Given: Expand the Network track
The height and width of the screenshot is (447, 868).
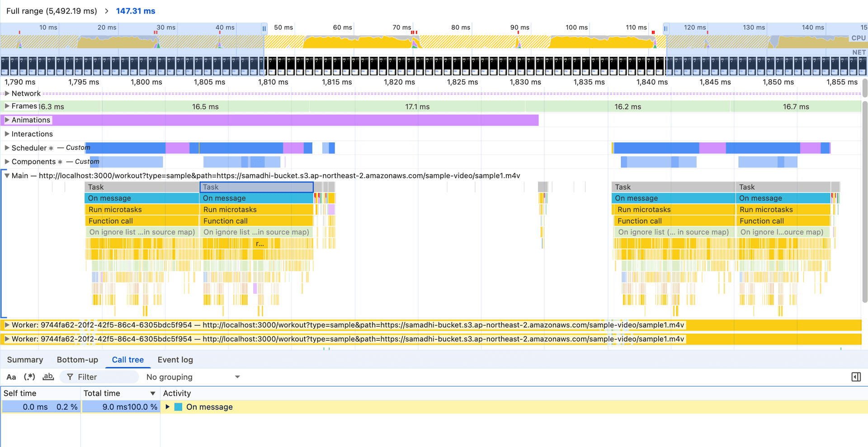Looking at the screenshot, I should point(7,94).
